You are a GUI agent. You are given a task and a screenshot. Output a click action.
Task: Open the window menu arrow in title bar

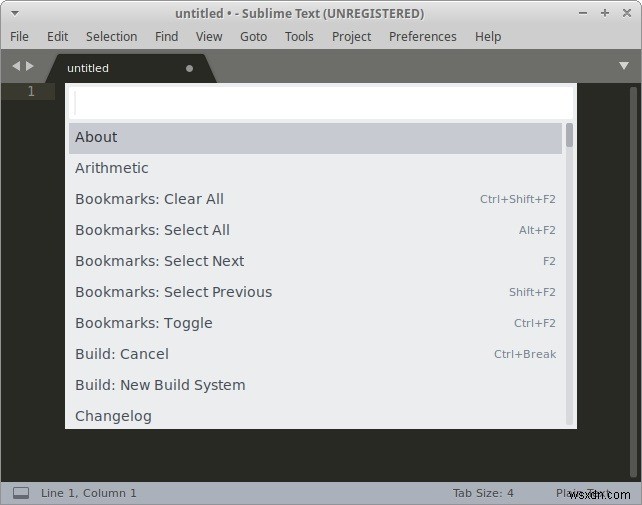tap(15, 14)
